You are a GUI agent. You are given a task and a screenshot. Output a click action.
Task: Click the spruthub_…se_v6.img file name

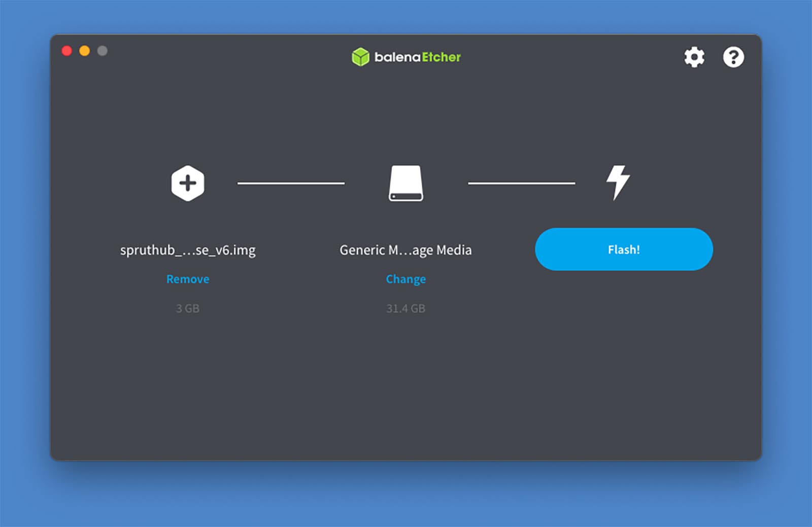tap(188, 250)
